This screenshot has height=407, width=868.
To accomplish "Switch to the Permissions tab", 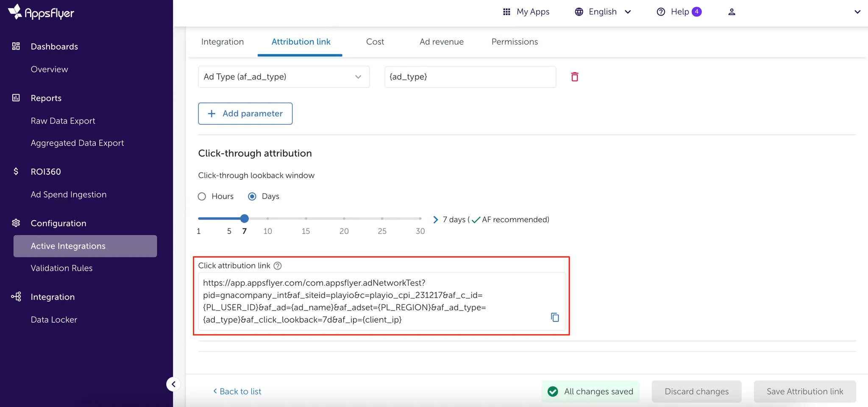I will (x=515, y=42).
